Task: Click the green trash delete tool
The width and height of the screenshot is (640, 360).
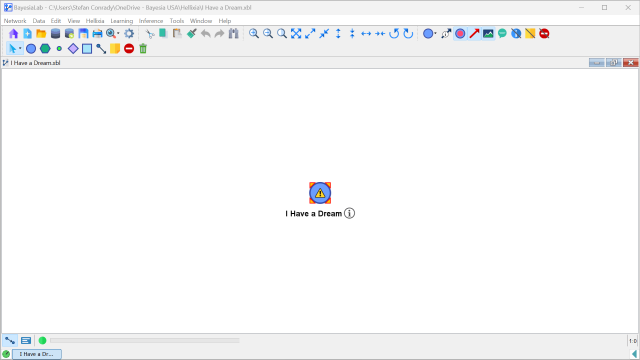Action: tap(143, 49)
